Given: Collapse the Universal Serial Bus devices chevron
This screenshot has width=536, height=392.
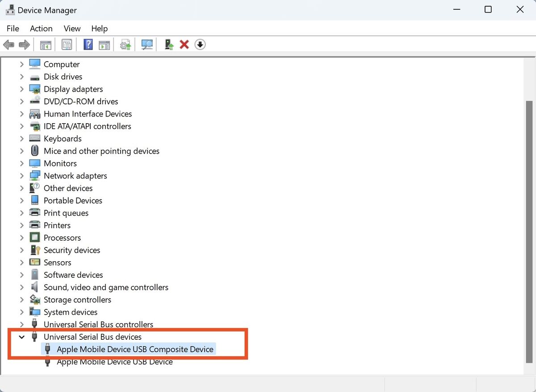Looking at the screenshot, I should [21, 337].
